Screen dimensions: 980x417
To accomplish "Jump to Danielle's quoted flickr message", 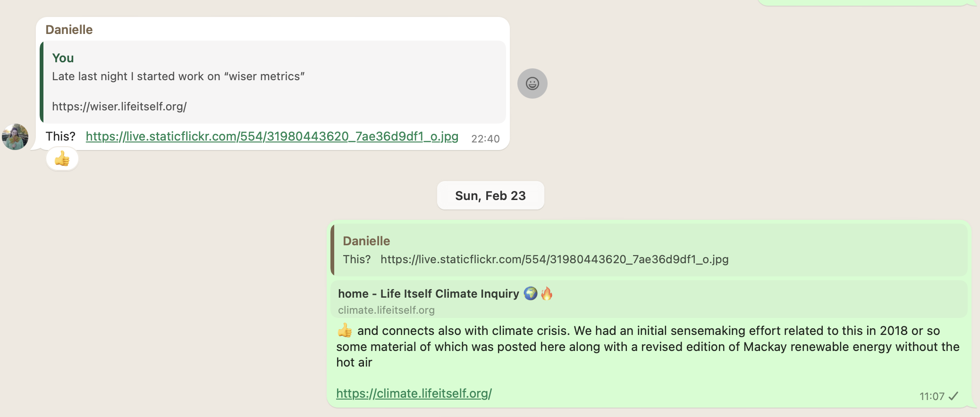I will tap(649, 250).
